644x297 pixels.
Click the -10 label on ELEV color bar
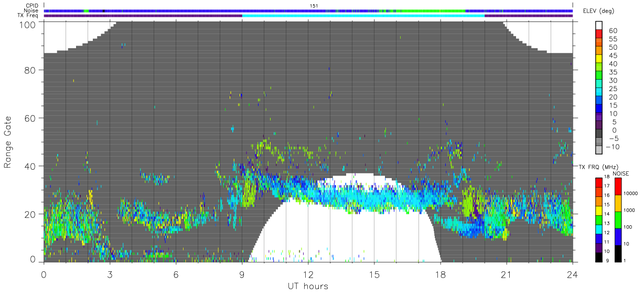click(611, 147)
